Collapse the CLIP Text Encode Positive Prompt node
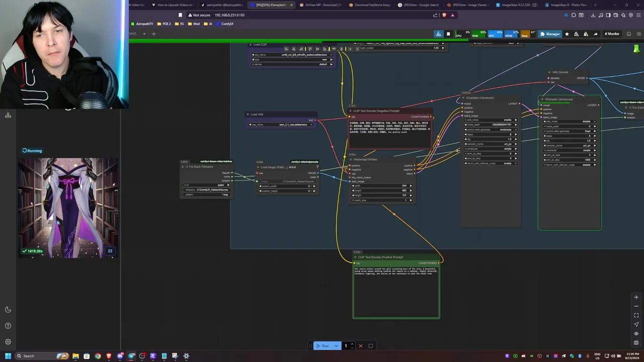 tap(356, 257)
